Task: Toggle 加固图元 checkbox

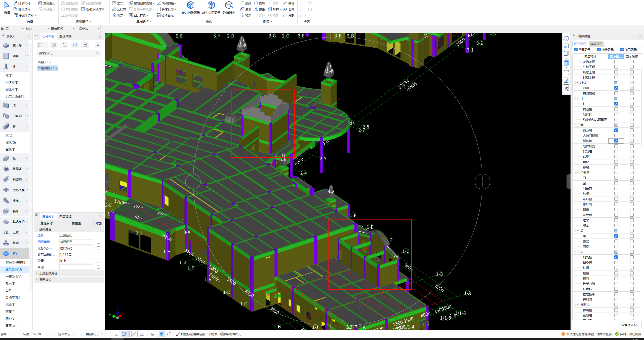Action: click(x=622, y=50)
